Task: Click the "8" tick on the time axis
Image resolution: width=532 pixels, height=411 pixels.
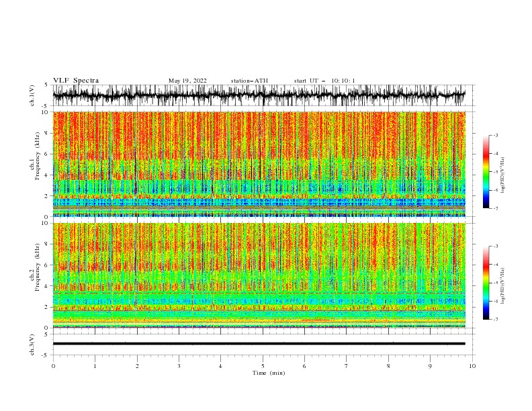Action: click(x=388, y=366)
